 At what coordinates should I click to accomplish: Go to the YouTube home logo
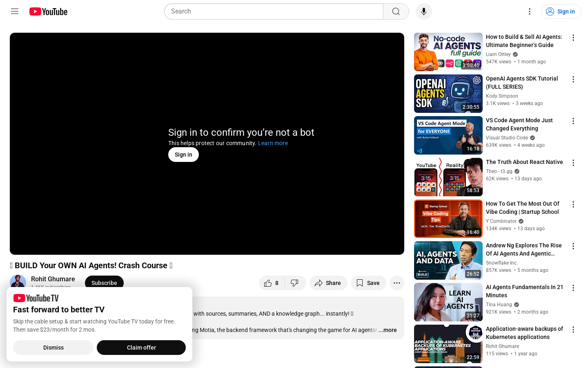click(x=48, y=11)
